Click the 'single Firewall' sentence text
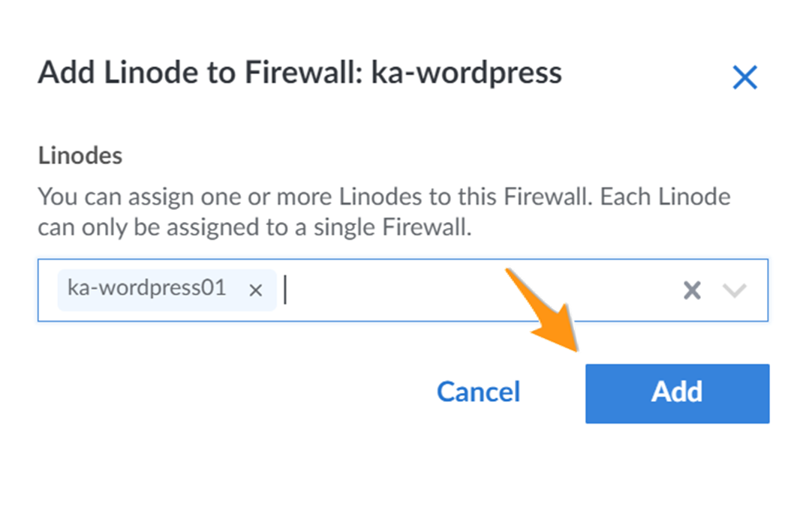 [255, 227]
